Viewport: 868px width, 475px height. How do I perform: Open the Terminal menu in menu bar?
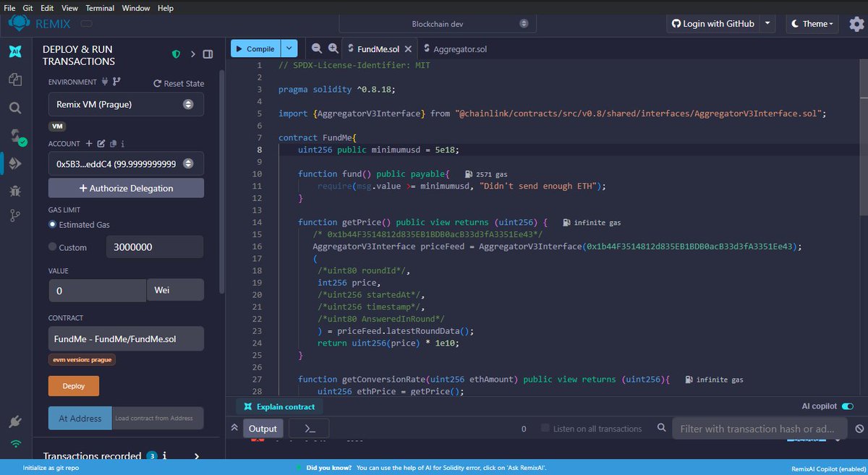(x=100, y=8)
